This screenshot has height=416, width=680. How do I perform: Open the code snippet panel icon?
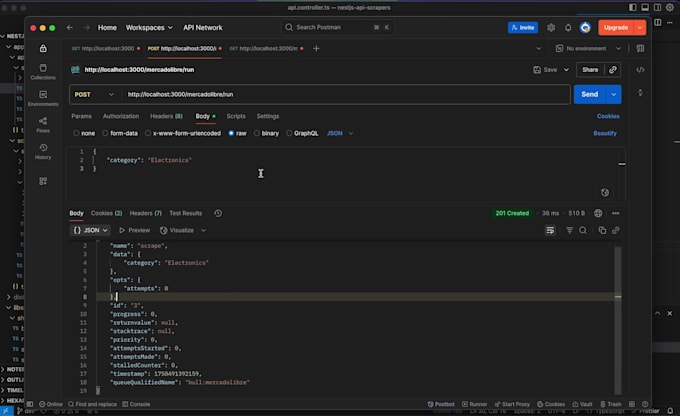click(640, 69)
